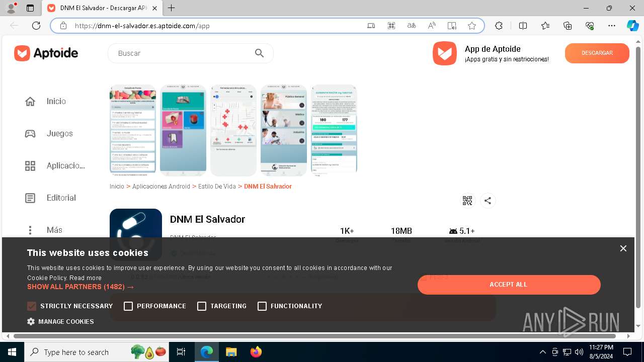Click the share icon button
Image resolution: width=644 pixels, height=362 pixels.
click(488, 201)
